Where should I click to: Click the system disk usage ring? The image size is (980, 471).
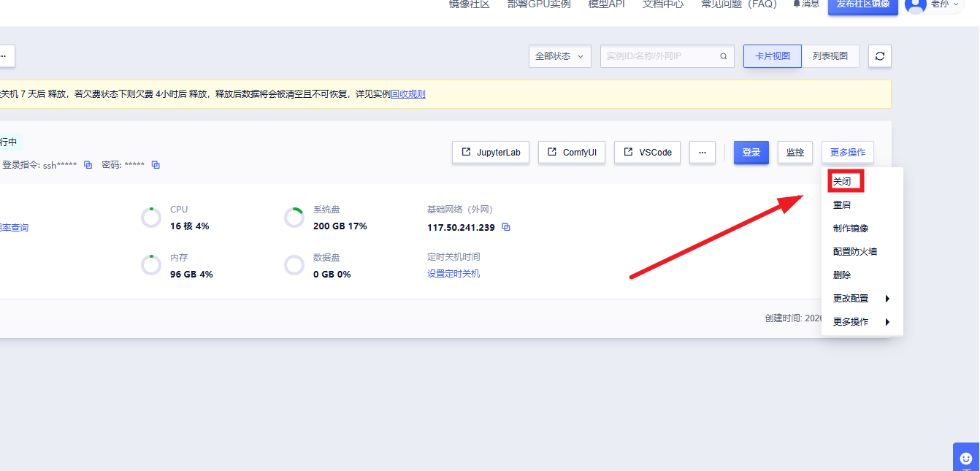pyautogui.click(x=294, y=218)
